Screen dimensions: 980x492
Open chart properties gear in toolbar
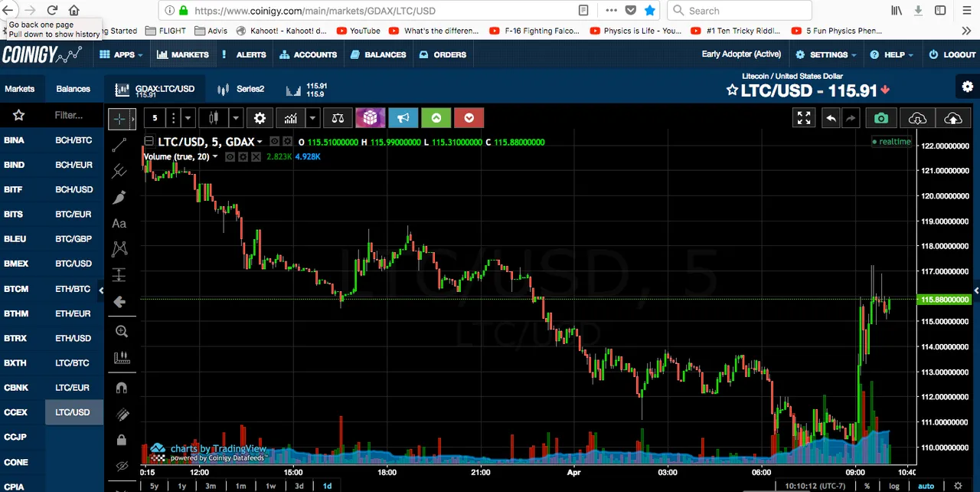[x=260, y=118]
